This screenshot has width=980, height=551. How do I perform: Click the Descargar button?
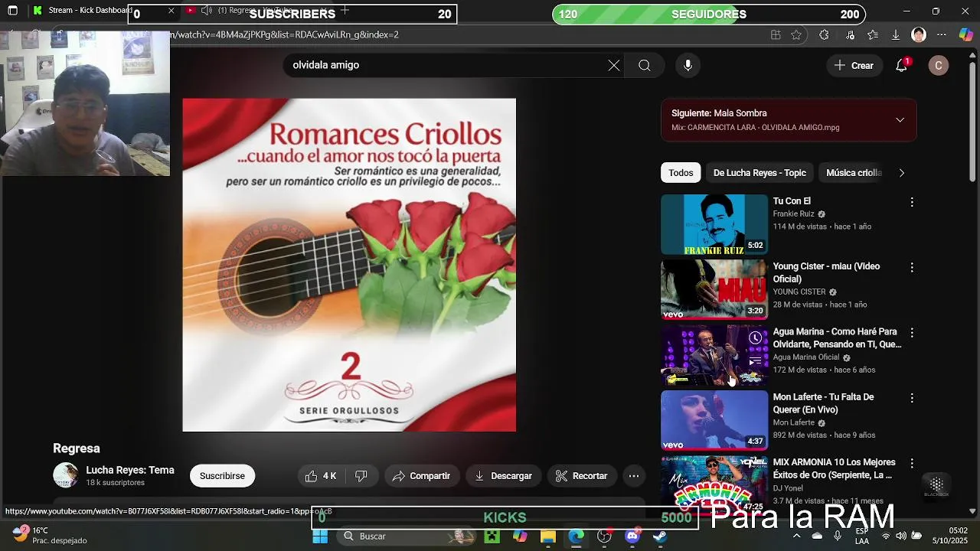coord(503,476)
